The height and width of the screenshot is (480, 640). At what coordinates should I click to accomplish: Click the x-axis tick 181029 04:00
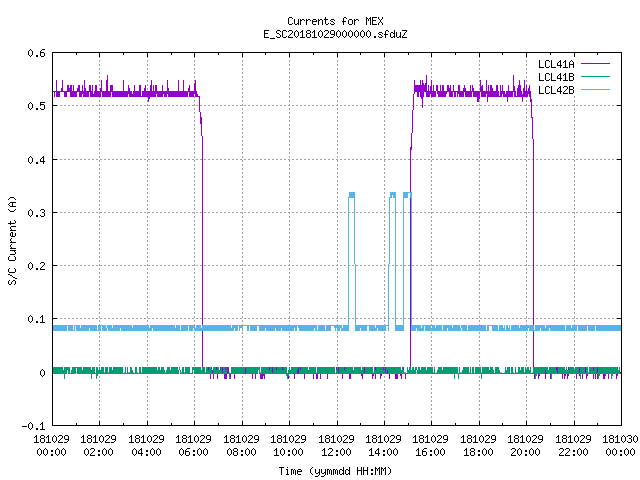(x=146, y=445)
